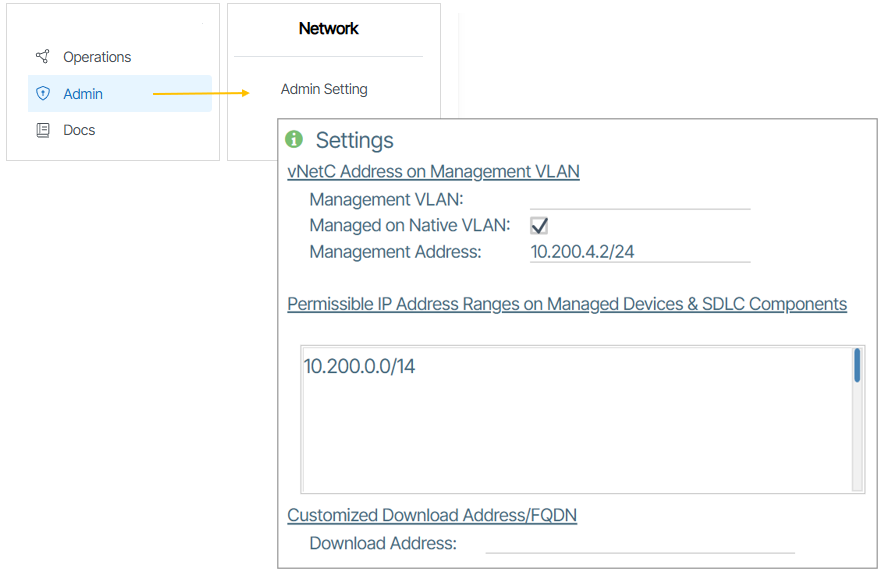Open the Operations menu item
Screen dimensions: 878x572
coord(97,57)
